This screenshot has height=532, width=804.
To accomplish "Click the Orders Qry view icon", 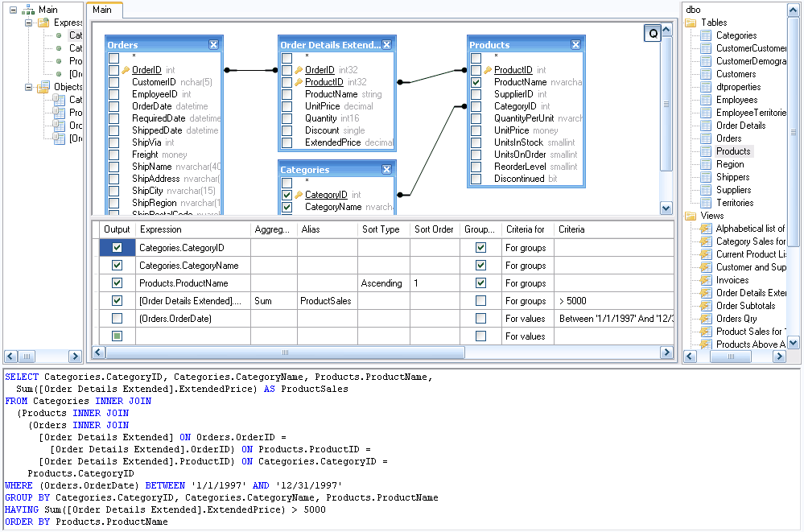I will (706, 319).
